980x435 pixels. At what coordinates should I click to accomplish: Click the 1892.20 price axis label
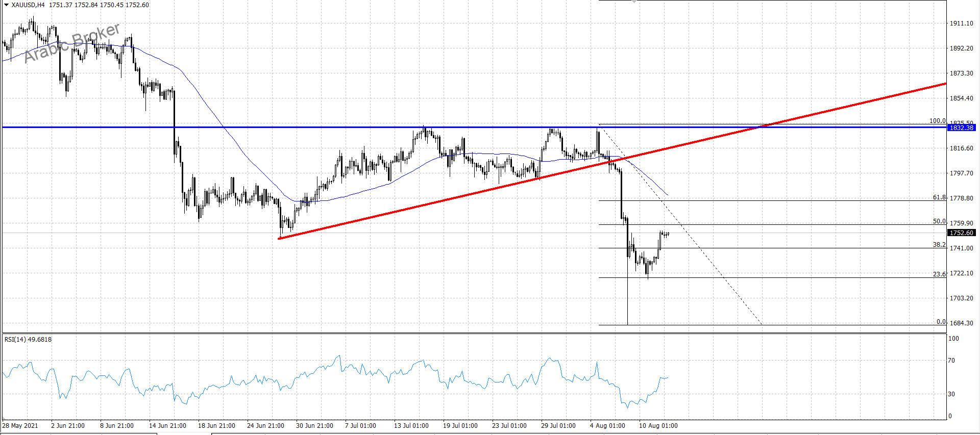point(961,48)
